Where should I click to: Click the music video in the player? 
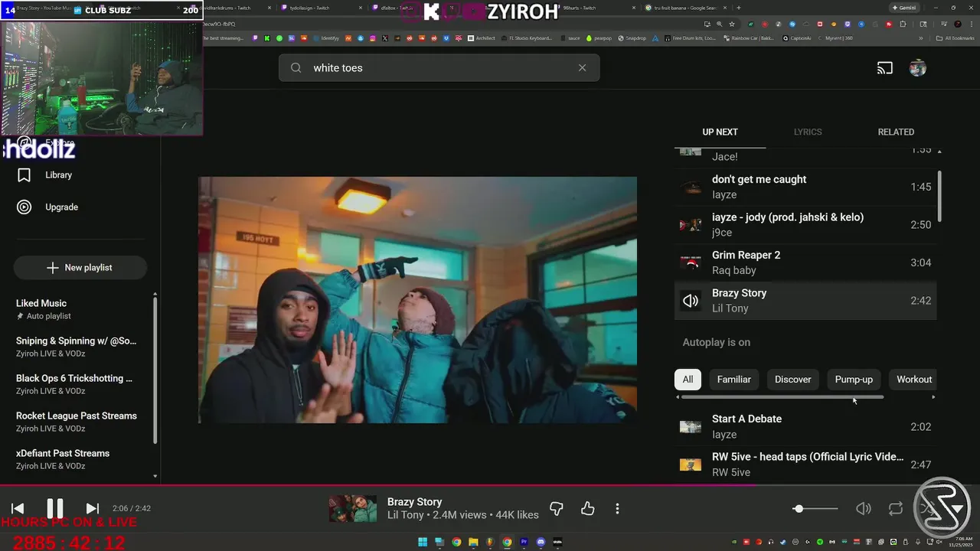pyautogui.click(x=417, y=300)
